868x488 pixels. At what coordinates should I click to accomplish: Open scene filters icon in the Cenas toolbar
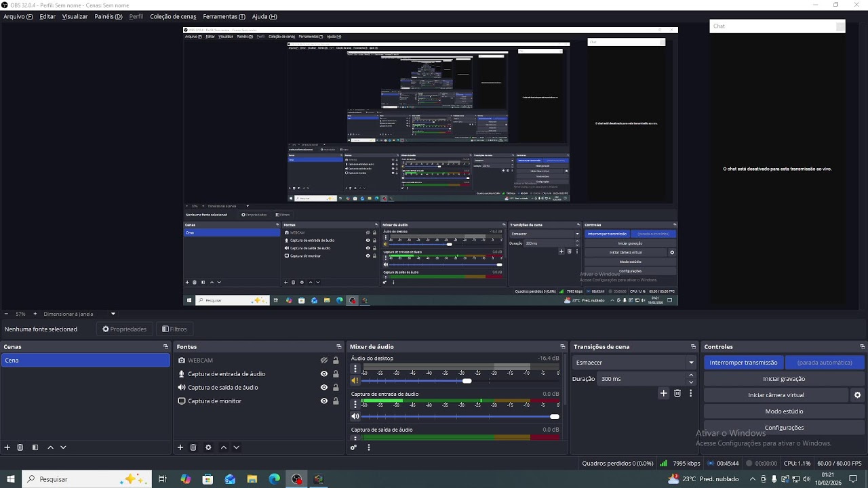coord(35,447)
